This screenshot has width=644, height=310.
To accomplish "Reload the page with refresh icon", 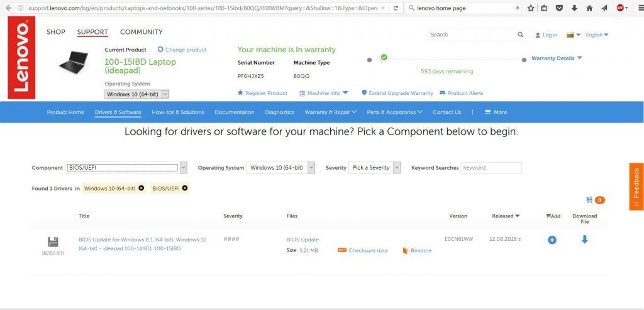I will pyautogui.click(x=396, y=8).
